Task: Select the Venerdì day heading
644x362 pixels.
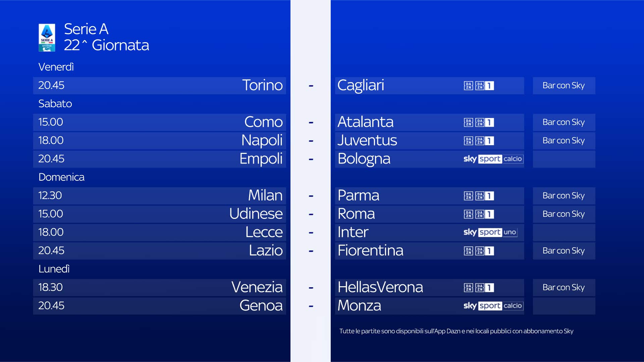Action: coord(56,67)
